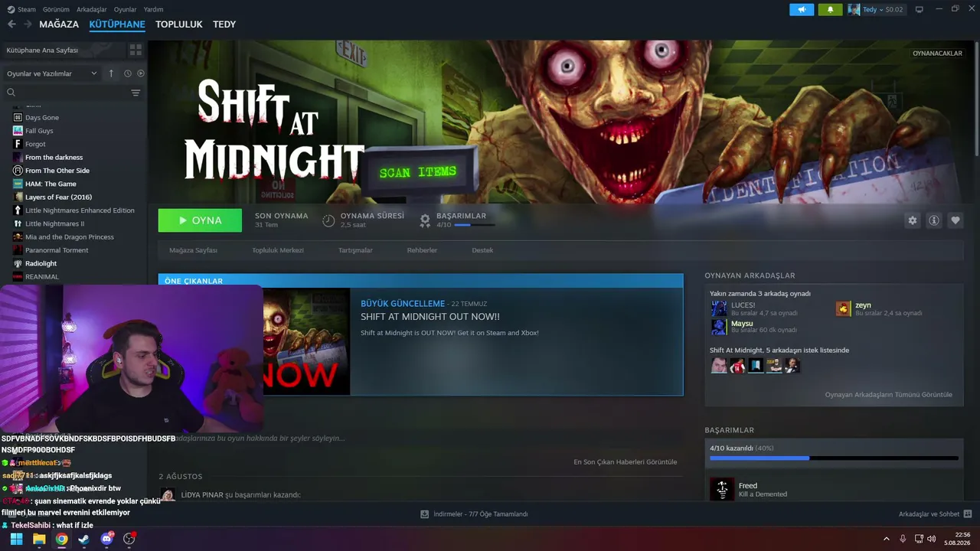This screenshot has height=551, width=980.
Task: Open the megaphone announcements button
Action: point(802,9)
